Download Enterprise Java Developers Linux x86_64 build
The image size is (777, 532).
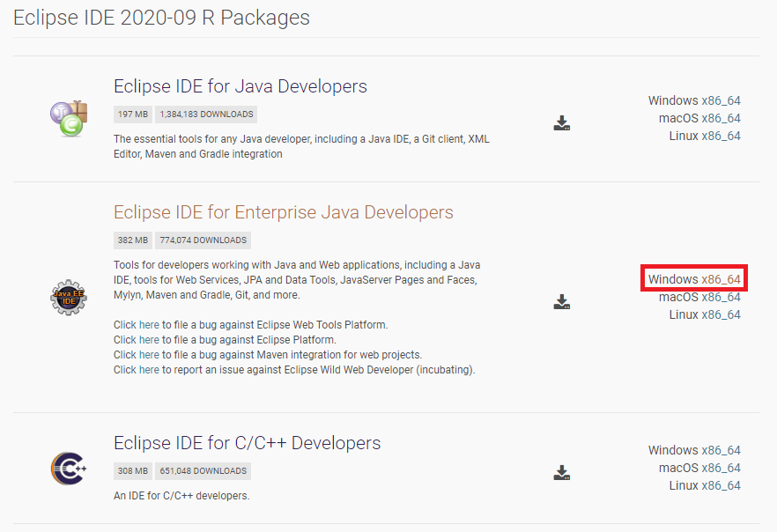point(721,314)
